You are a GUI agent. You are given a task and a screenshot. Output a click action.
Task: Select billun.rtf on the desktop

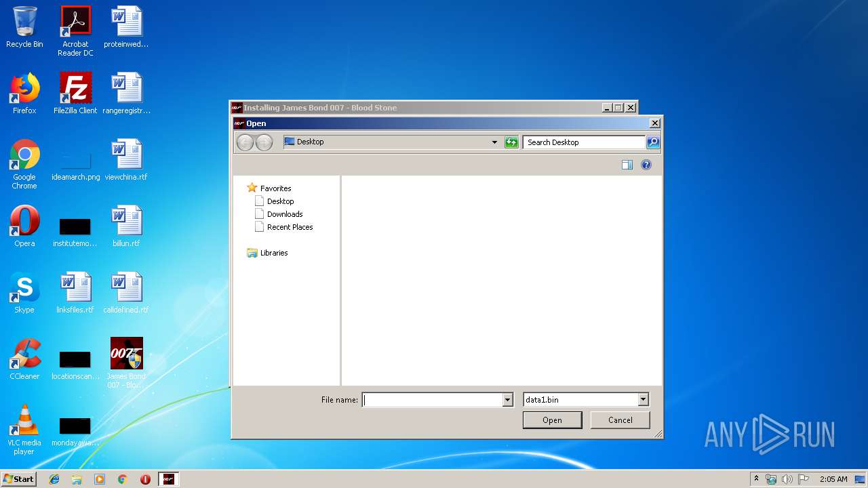(x=127, y=226)
